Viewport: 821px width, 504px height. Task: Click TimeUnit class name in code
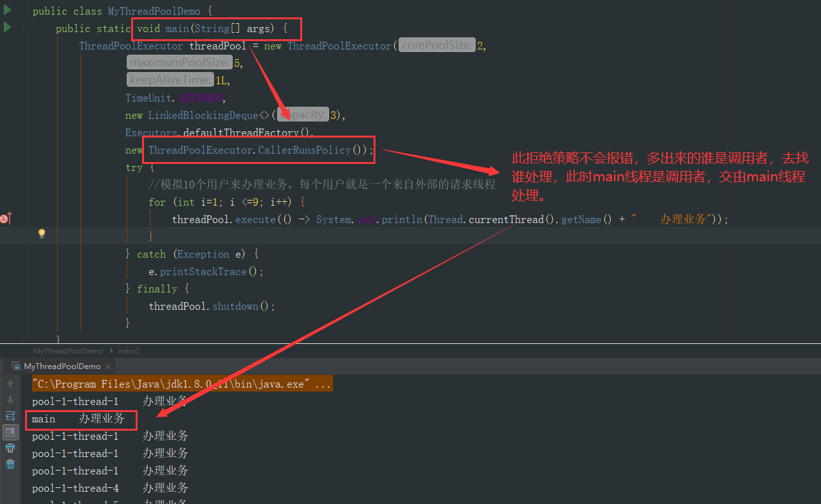pyautogui.click(x=149, y=98)
